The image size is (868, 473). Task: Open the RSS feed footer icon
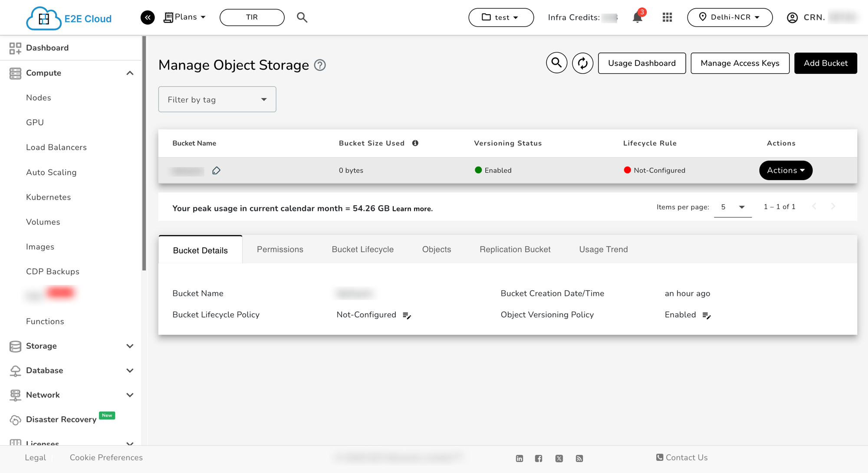tap(579, 458)
